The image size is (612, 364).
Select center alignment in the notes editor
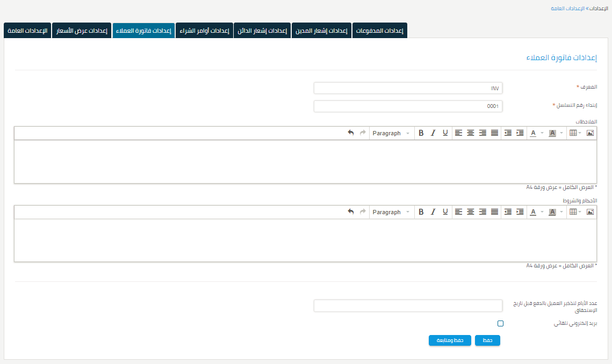(x=471, y=133)
